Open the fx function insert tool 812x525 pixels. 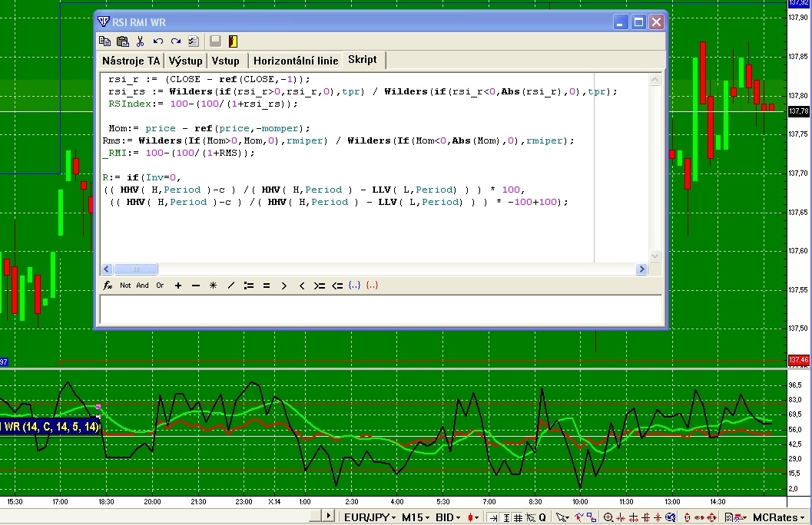108,286
